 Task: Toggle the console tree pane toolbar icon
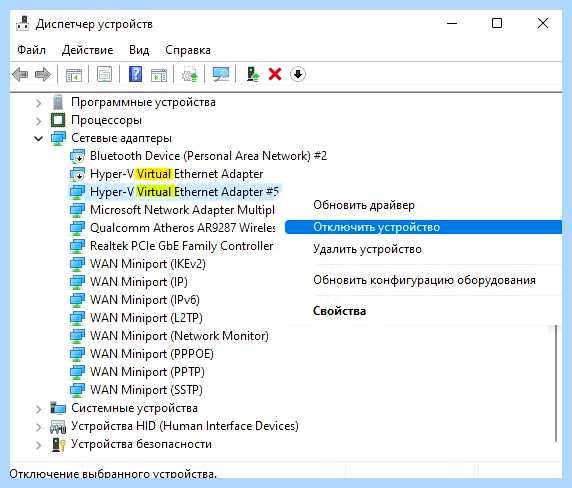74,74
